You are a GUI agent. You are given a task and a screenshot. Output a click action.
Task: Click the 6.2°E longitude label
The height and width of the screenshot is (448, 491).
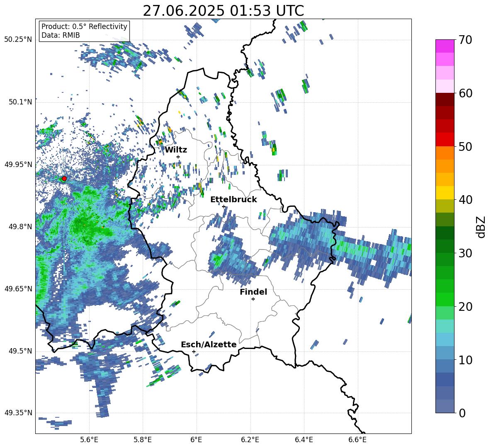[x=250, y=440]
